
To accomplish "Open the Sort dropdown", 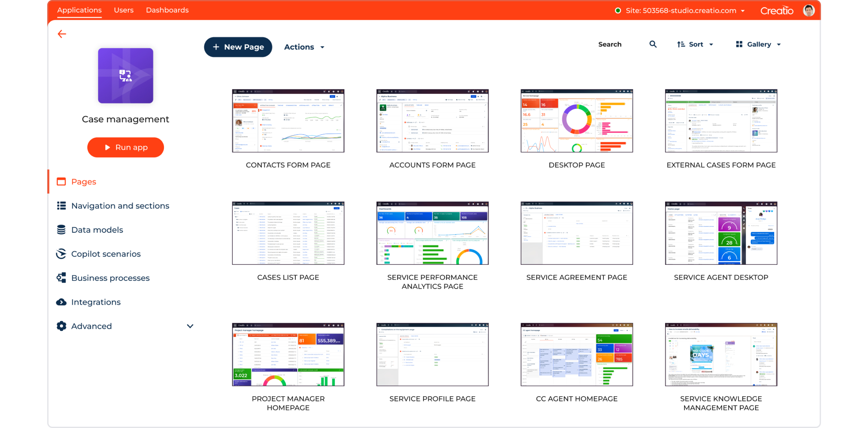I will coord(695,44).
